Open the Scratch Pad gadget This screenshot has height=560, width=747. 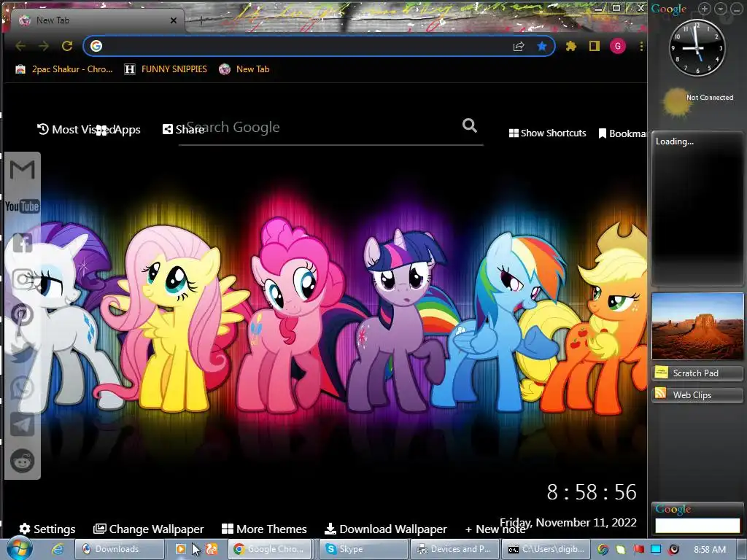pyautogui.click(x=697, y=373)
